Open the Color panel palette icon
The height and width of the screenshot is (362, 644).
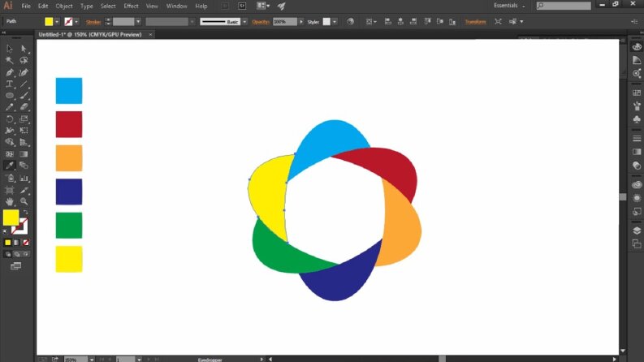point(637,47)
